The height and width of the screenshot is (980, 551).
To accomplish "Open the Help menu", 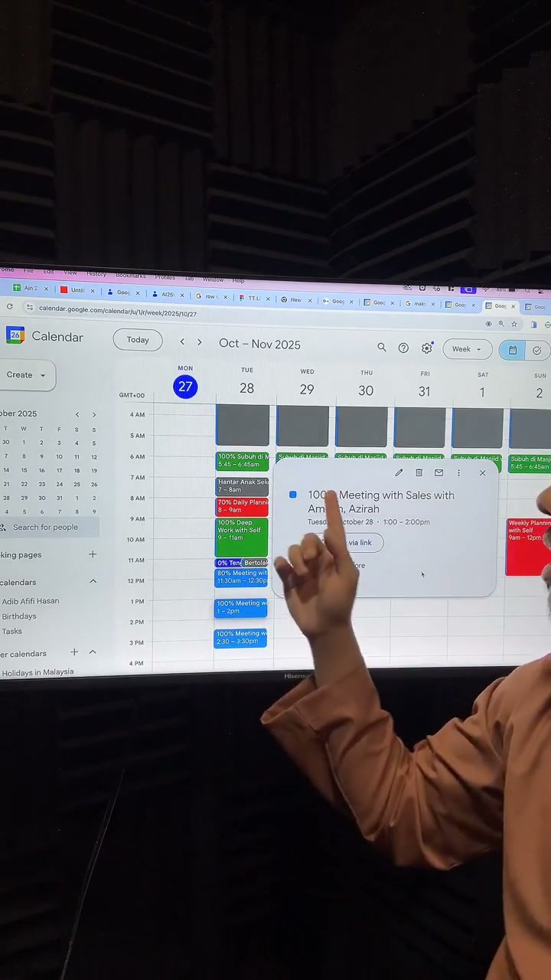I will pos(238,281).
